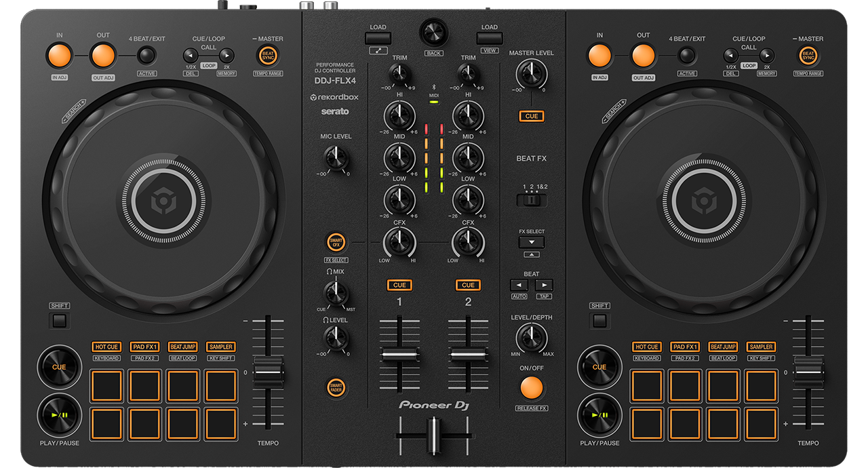Image resolution: width=868 pixels, height=468 pixels.
Task: Click the channel 2 volume fader
Action: (468, 355)
